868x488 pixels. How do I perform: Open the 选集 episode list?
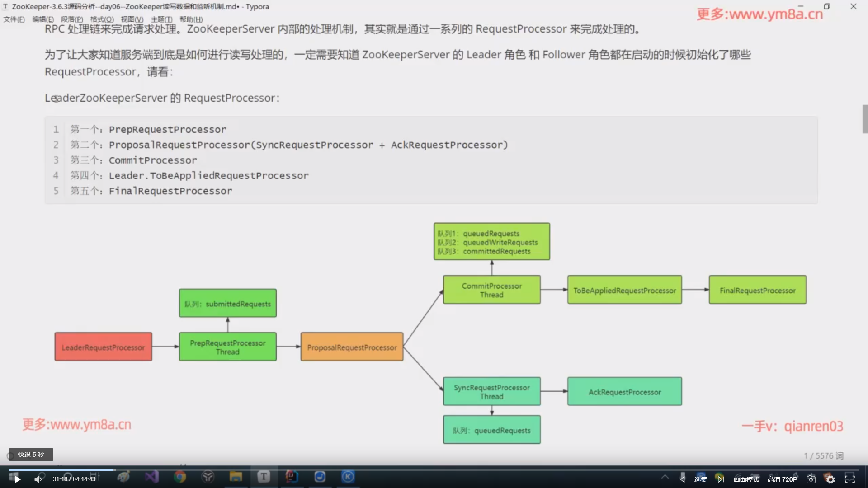700,479
